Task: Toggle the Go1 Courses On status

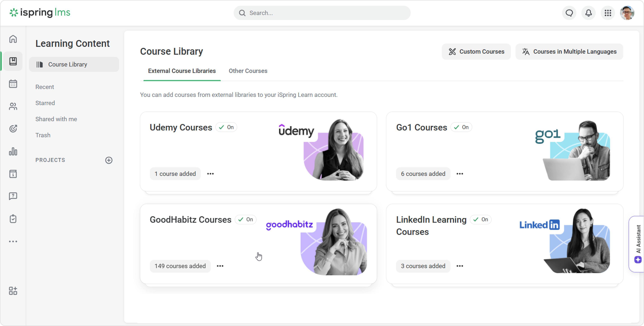Action: click(461, 127)
